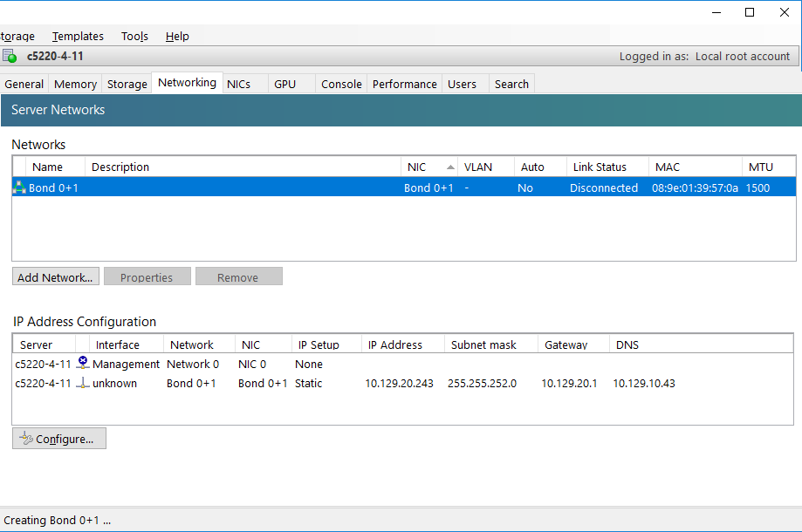Click the Management interface icon

coord(83,364)
